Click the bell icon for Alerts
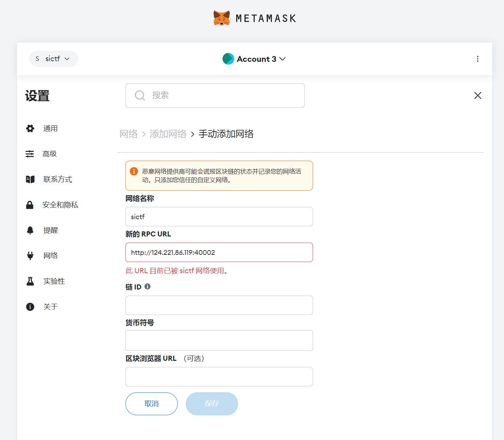Screen dimensions: 504x440 click(x=30, y=230)
